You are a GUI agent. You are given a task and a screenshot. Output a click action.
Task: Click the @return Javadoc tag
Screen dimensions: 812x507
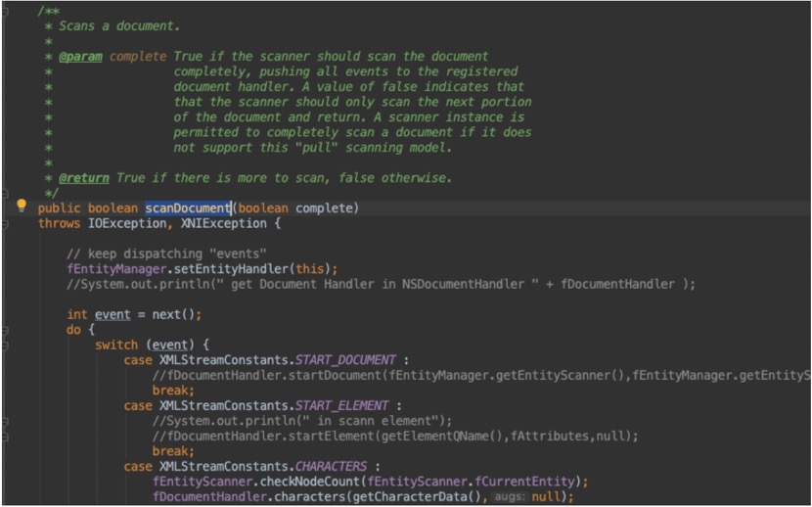(83, 178)
